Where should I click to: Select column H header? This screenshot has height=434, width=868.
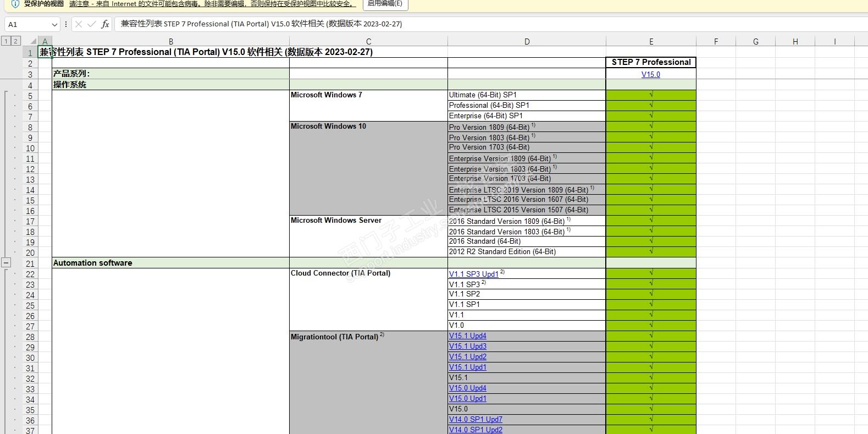pyautogui.click(x=795, y=41)
